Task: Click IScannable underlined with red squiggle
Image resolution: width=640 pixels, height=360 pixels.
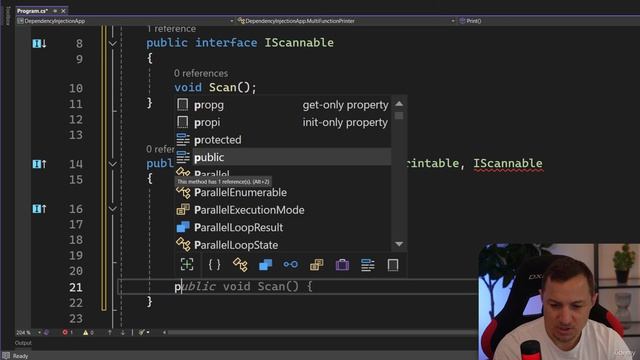Action: [x=508, y=164]
